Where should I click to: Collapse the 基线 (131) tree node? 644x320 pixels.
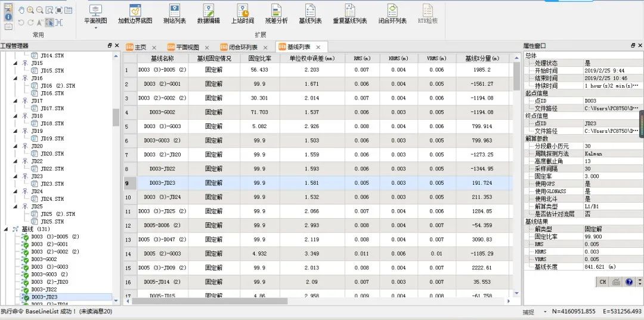click(x=6, y=229)
